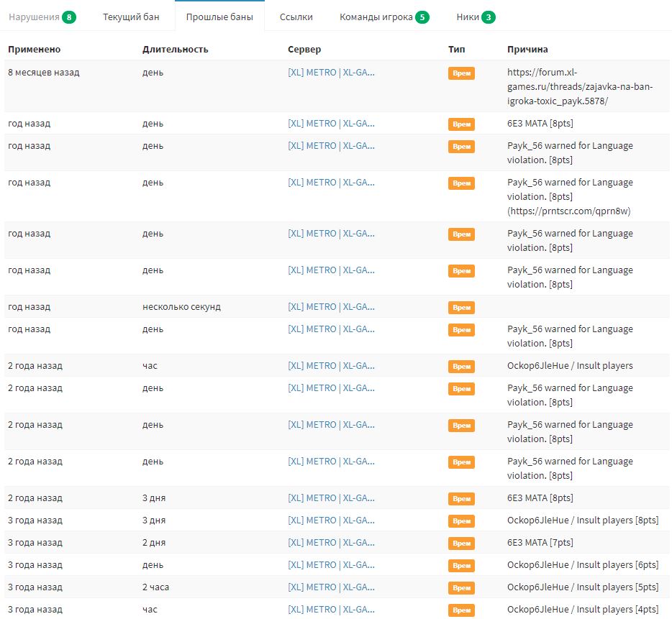Click the Длительность column header
Image resolution: width=672 pixels, height=619 pixels.
point(175,50)
